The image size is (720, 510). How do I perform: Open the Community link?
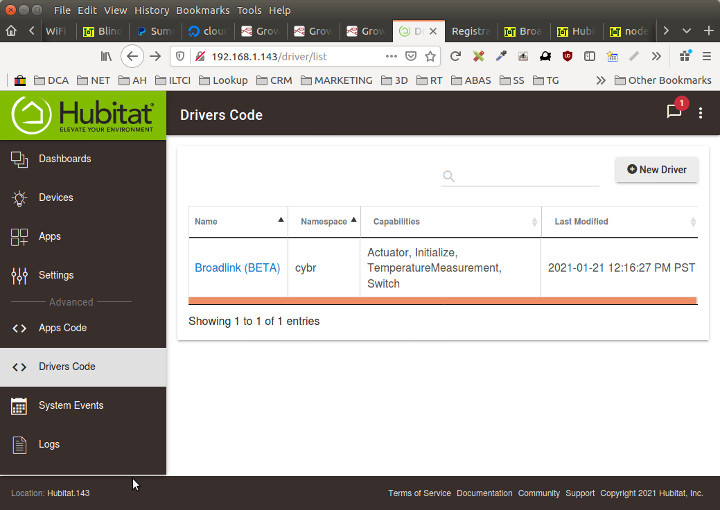coord(539,493)
